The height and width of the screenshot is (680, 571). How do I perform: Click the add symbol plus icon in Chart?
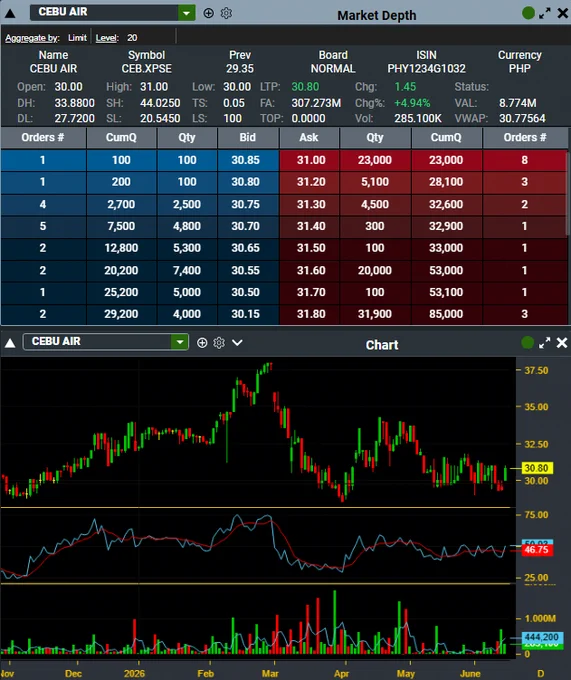(202, 343)
